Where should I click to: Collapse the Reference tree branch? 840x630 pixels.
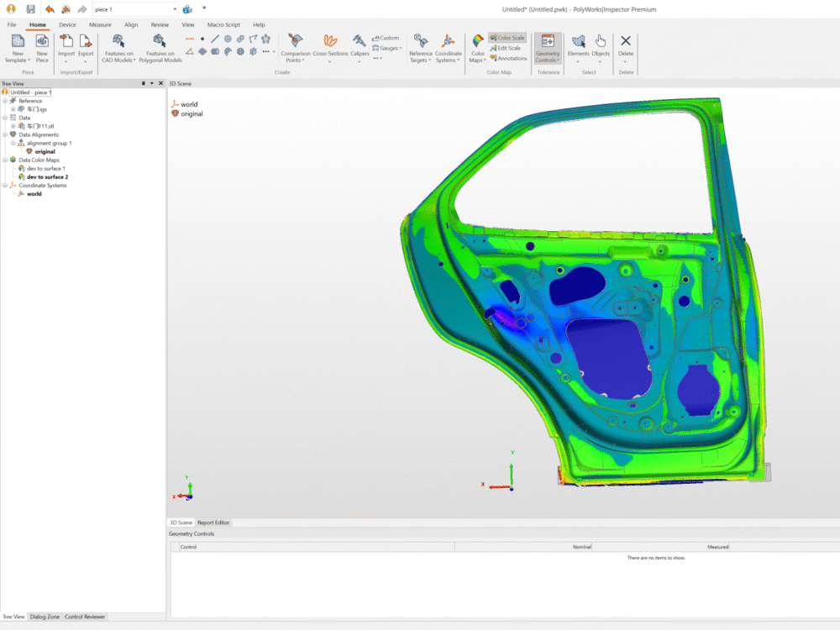[5, 101]
